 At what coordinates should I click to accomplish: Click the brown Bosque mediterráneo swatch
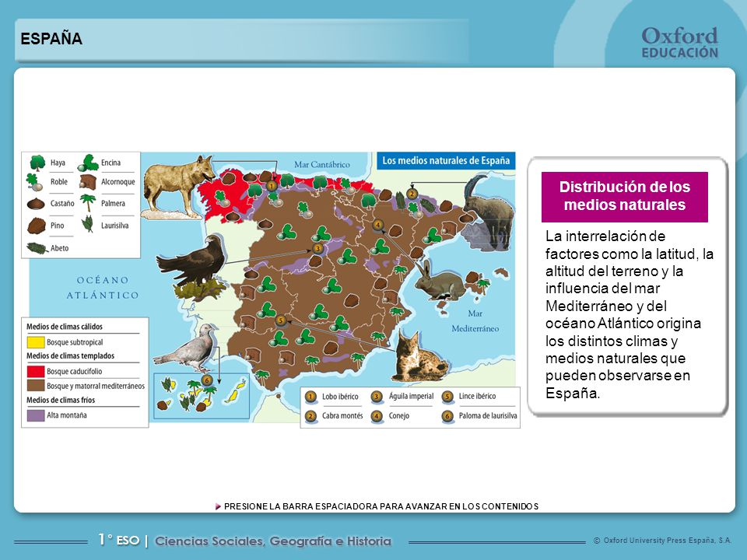(x=36, y=386)
